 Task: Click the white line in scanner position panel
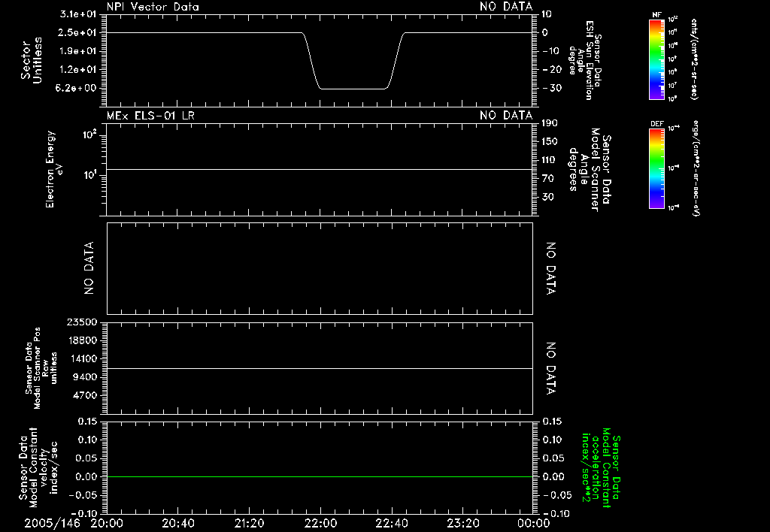pyautogui.click(x=320, y=368)
